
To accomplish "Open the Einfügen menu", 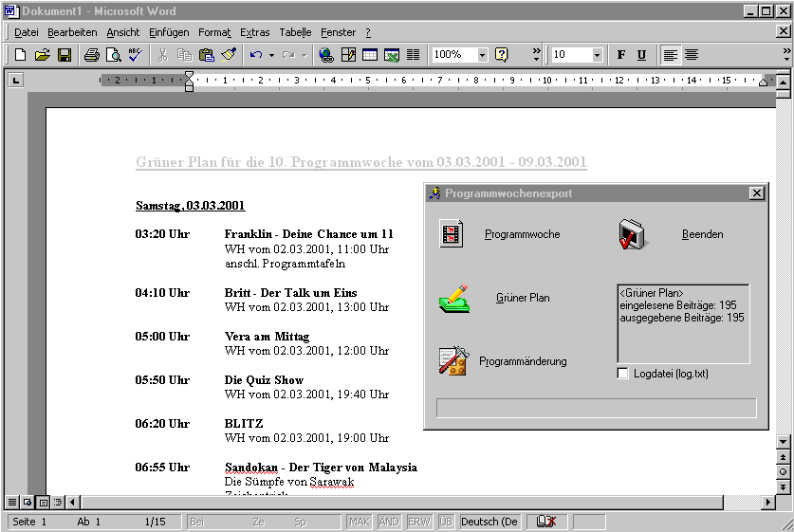I will 169,32.
